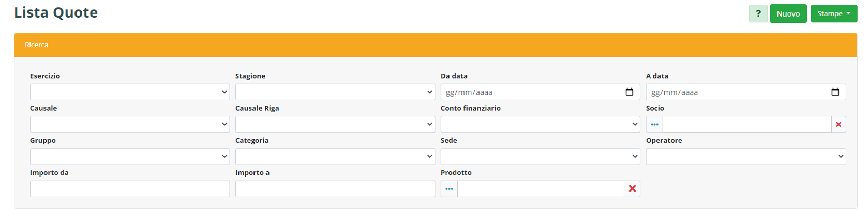Clear the Socio field with red X

coord(839,125)
